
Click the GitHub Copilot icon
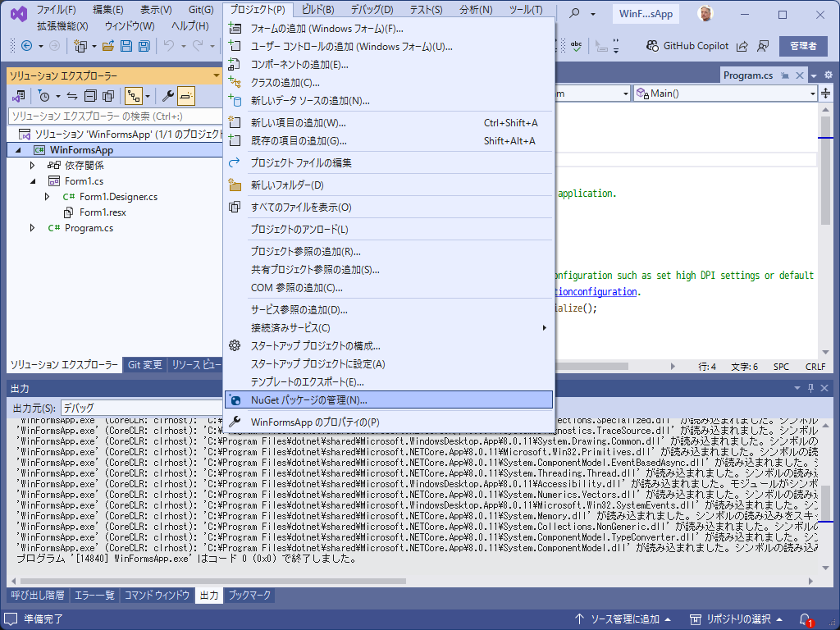pyautogui.click(x=651, y=46)
